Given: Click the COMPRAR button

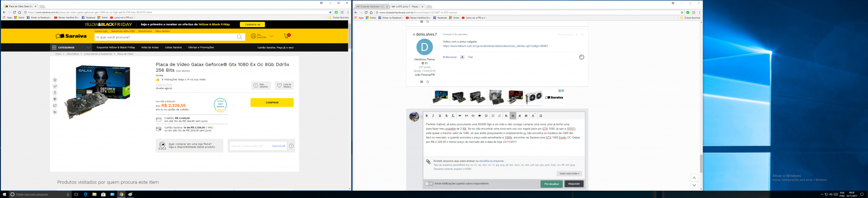Looking at the screenshot, I should click(272, 103).
